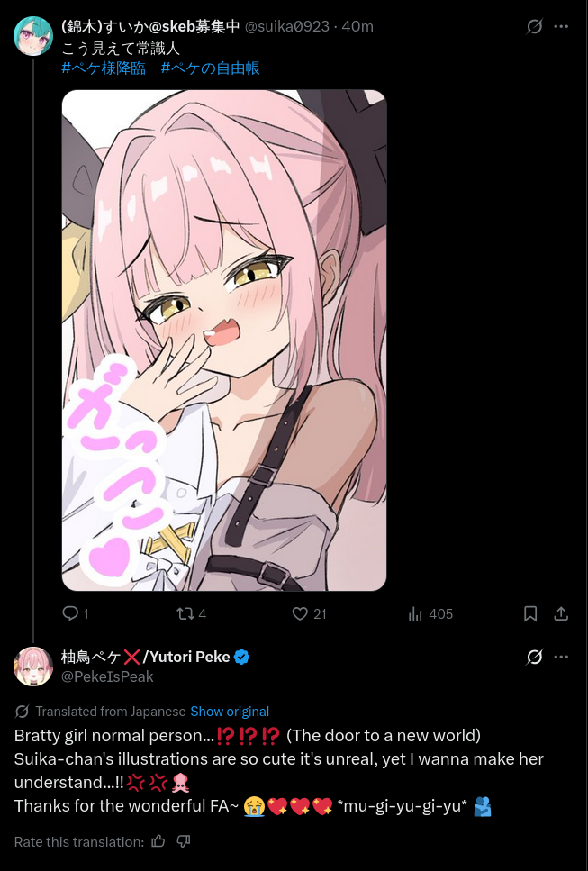Open more options menu on Peke's reply
588x871 pixels.
(561, 657)
